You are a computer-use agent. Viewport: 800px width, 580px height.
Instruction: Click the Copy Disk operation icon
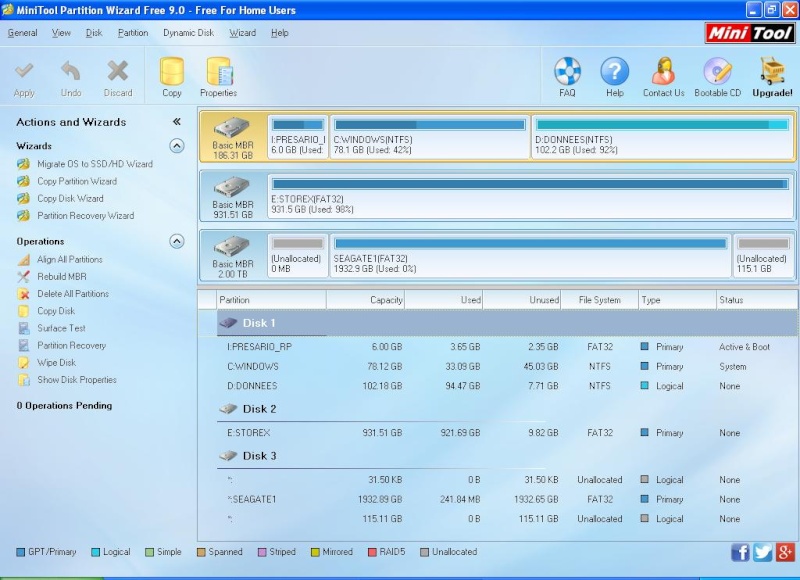click(x=23, y=311)
